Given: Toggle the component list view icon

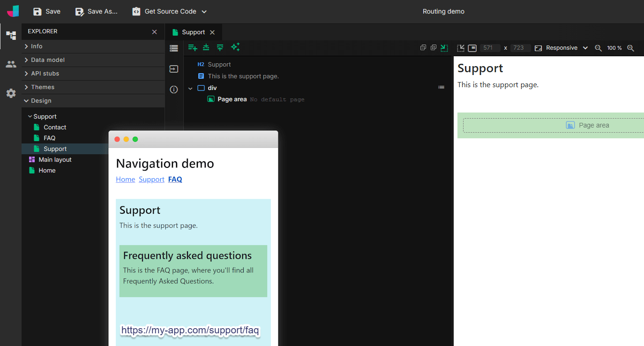Looking at the screenshot, I should (174, 48).
